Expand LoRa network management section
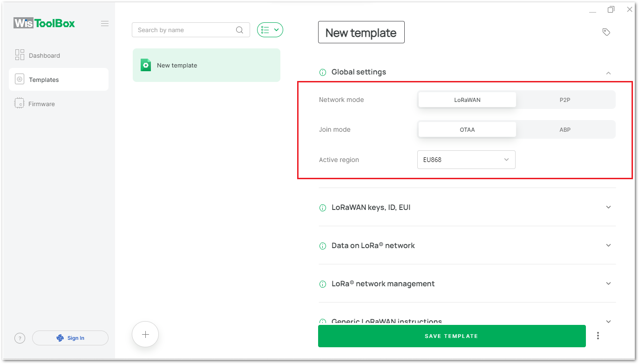The image size is (639, 364). point(608,283)
